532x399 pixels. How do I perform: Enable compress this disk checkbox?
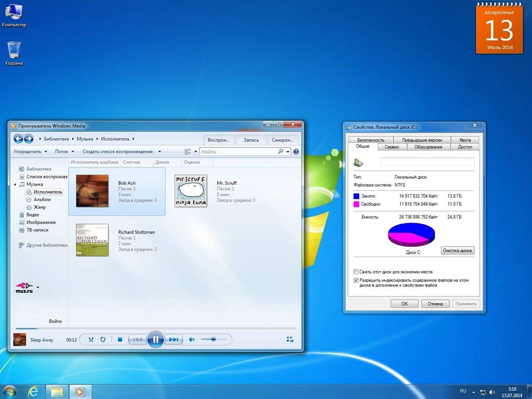point(356,272)
